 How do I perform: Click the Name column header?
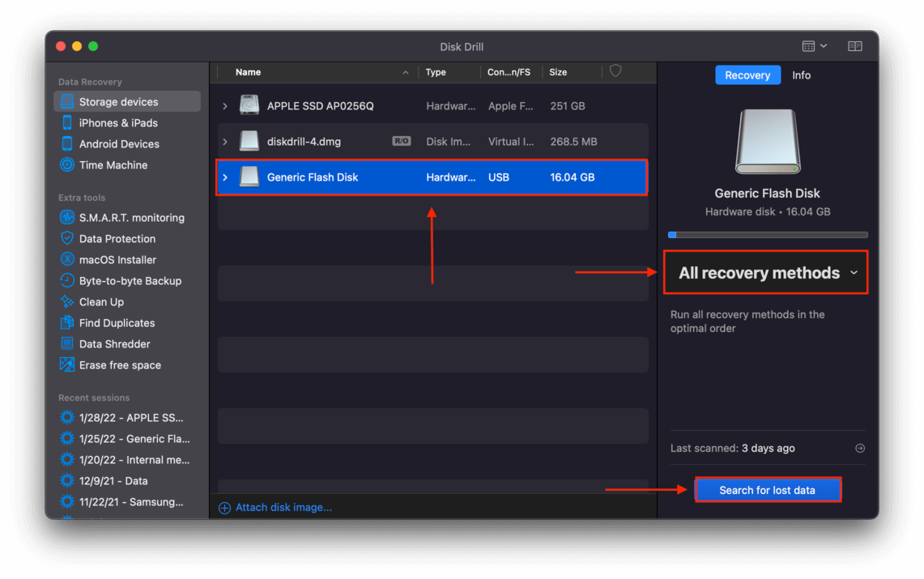point(248,72)
